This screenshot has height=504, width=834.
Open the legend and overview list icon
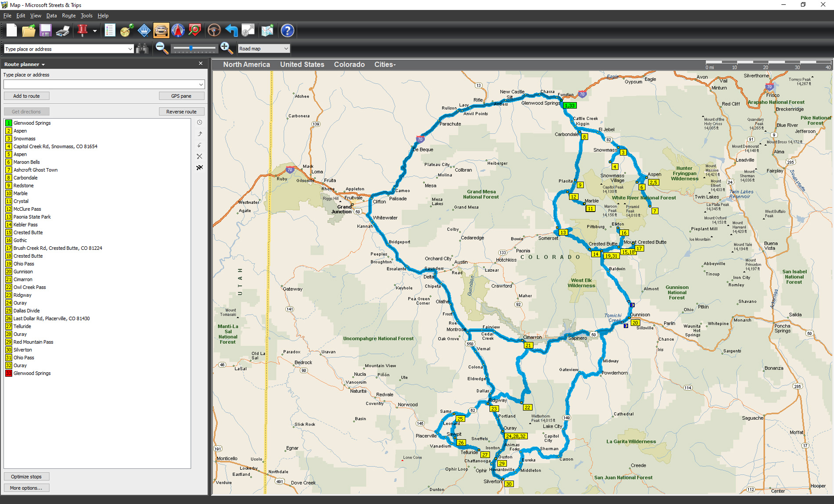(x=110, y=31)
